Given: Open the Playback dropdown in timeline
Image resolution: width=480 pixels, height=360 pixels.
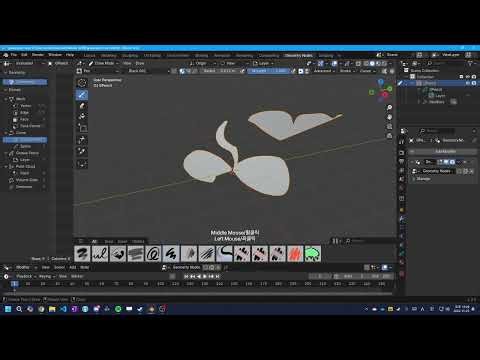Looking at the screenshot, I should 26,276.
